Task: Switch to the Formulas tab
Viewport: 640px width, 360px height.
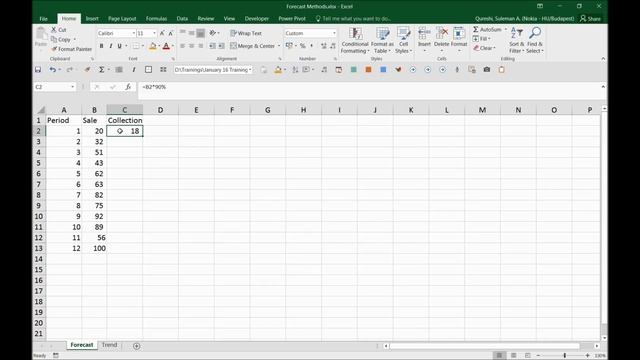Action: (x=156, y=19)
